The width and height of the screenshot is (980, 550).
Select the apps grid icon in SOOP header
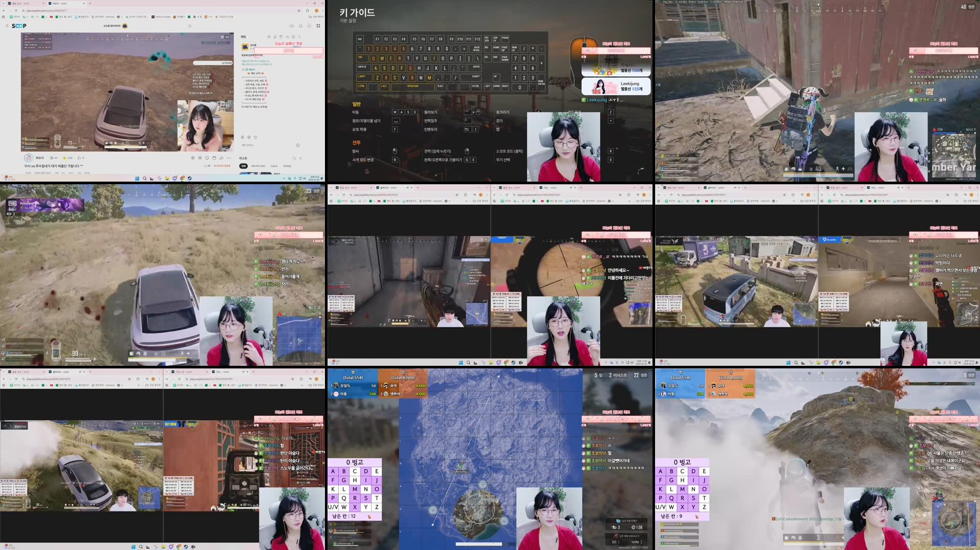coord(318,26)
